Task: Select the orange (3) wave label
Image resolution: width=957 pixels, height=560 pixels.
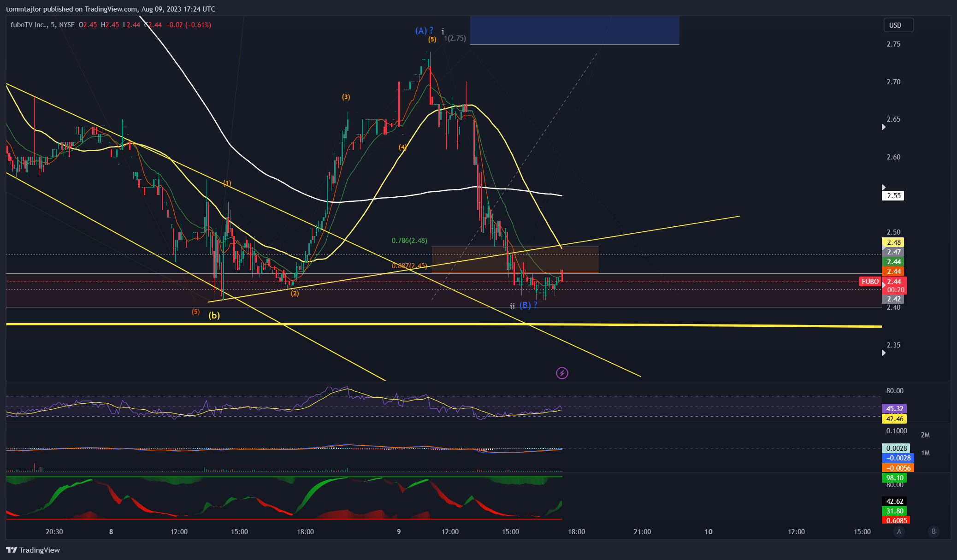Action: pos(346,97)
